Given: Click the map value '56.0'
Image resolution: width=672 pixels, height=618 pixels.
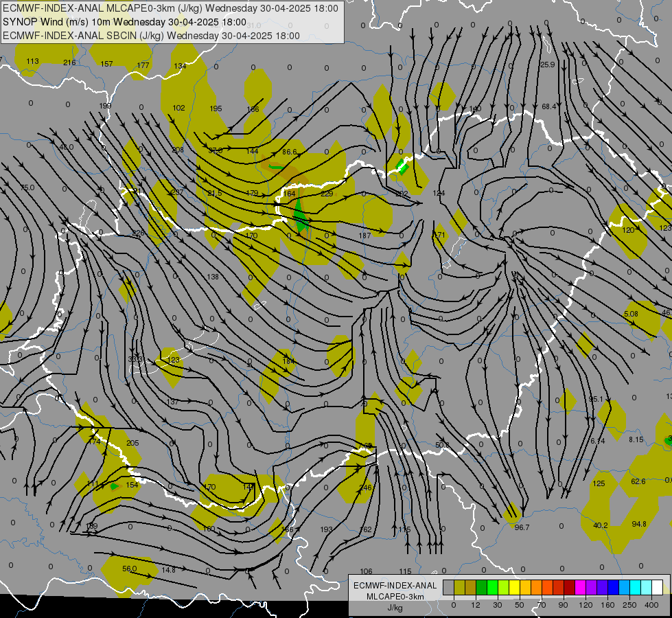Looking at the screenshot, I should [130, 569].
